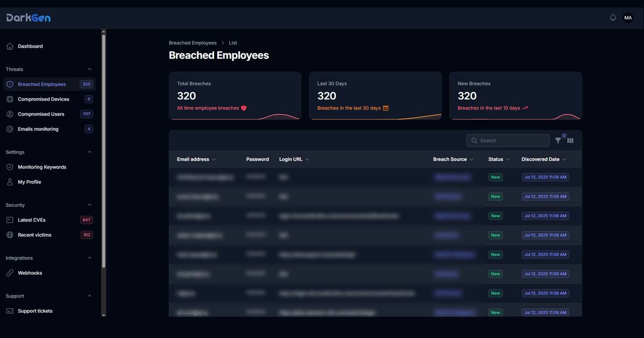Click the filter funnel icon
This screenshot has height=338, width=644.
pyautogui.click(x=558, y=141)
